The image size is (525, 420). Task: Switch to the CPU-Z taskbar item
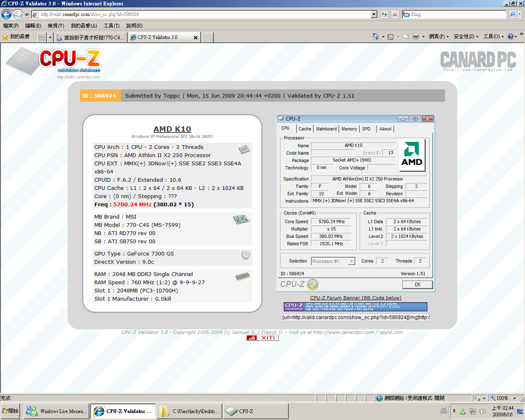click(256, 411)
